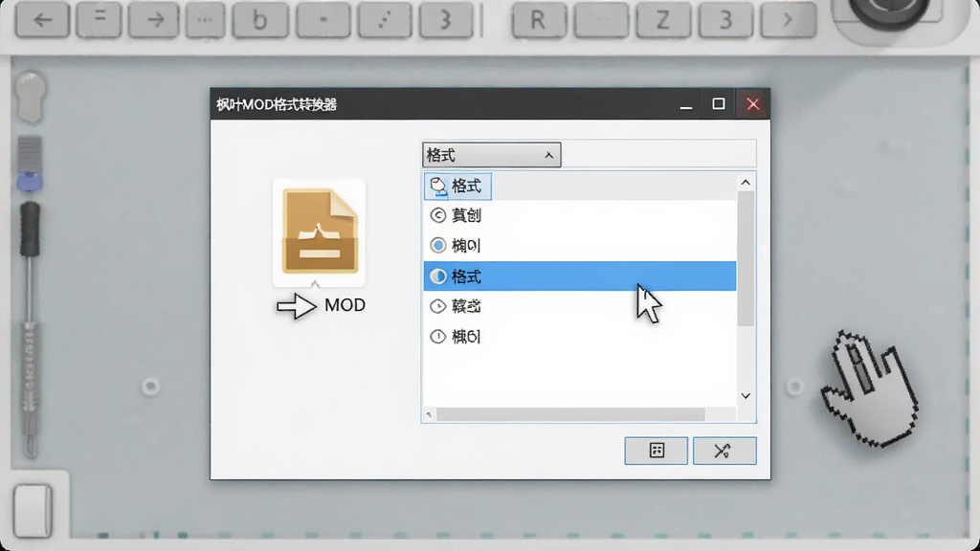Click the list's scroll down arrow

click(746, 395)
